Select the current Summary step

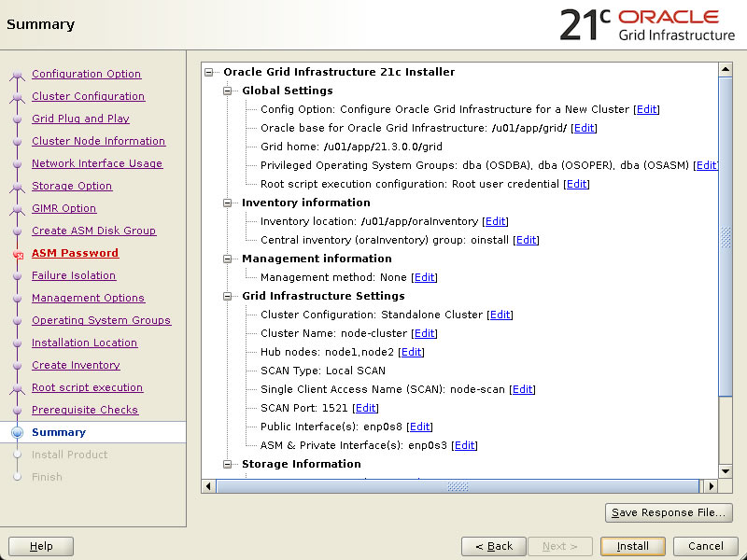(59, 432)
